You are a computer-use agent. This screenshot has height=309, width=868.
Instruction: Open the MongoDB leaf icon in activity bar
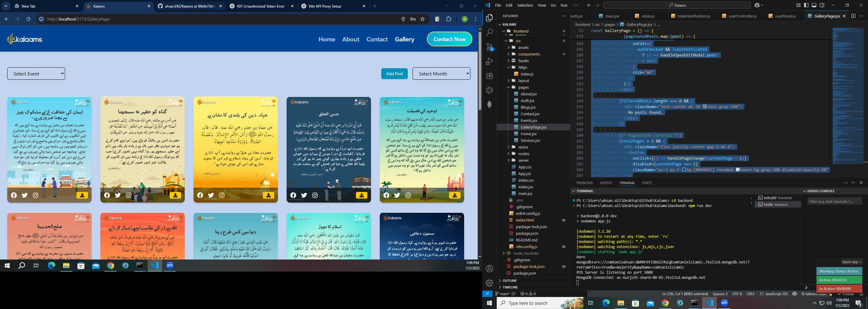[x=489, y=105]
